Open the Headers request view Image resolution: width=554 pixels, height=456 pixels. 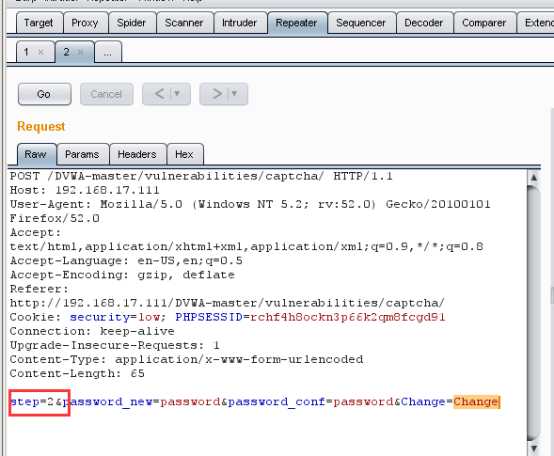point(137,154)
